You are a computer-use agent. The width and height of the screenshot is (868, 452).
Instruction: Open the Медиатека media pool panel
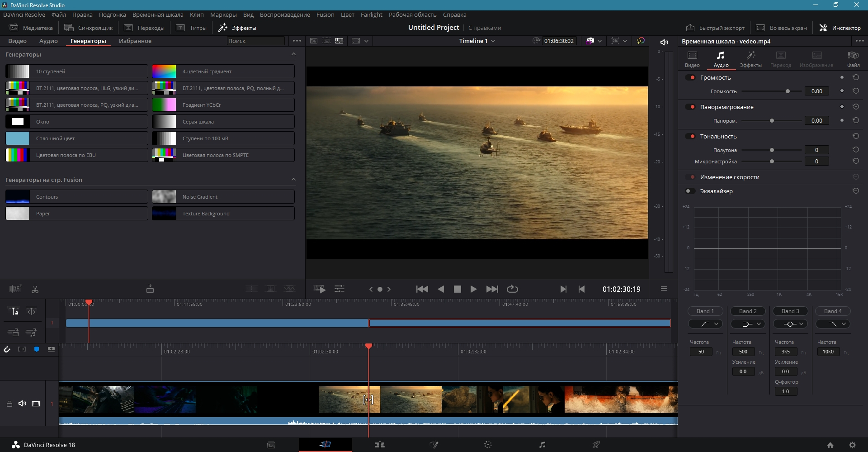pyautogui.click(x=31, y=28)
